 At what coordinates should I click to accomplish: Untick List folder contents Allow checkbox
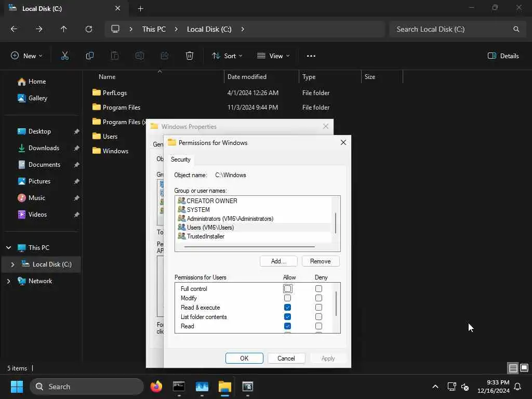(x=287, y=316)
